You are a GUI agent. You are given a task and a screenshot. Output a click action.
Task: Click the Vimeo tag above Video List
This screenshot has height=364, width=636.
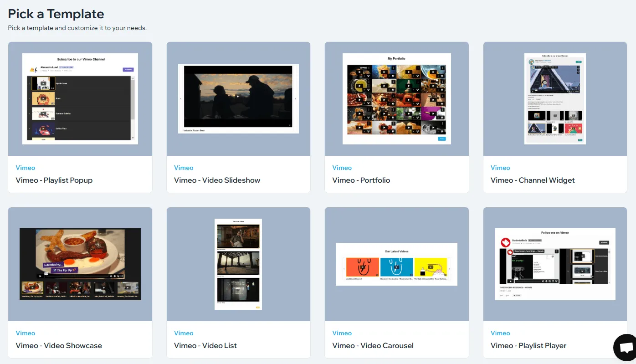click(x=184, y=333)
